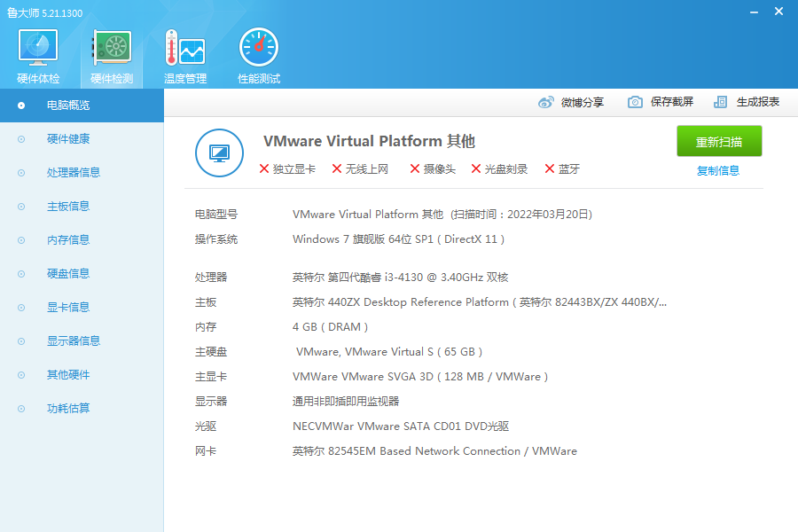Select 显示器信息 in the sidebar
The height and width of the screenshot is (532, 798).
tap(73, 341)
